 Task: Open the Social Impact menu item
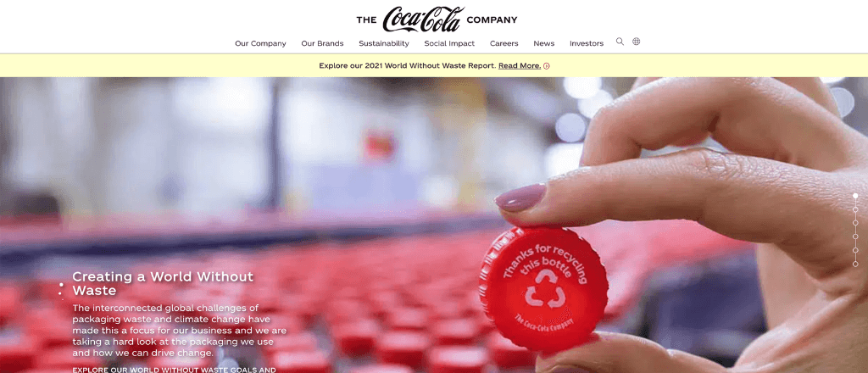coord(449,43)
